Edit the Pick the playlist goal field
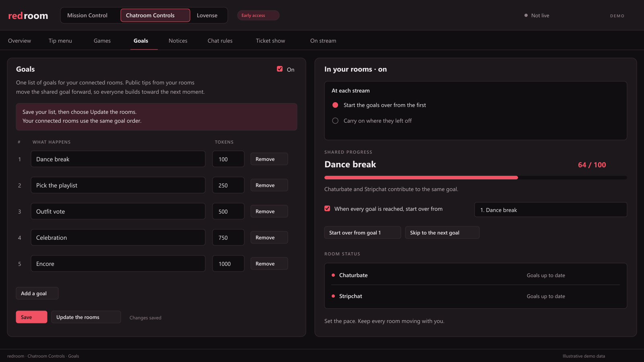Viewport: 644px width, 362px height. pyautogui.click(x=118, y=185)
